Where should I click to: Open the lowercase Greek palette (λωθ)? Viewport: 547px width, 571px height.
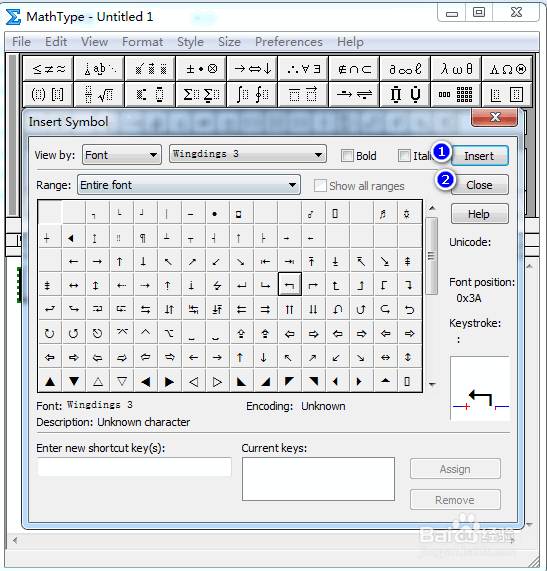coord(456,68)
